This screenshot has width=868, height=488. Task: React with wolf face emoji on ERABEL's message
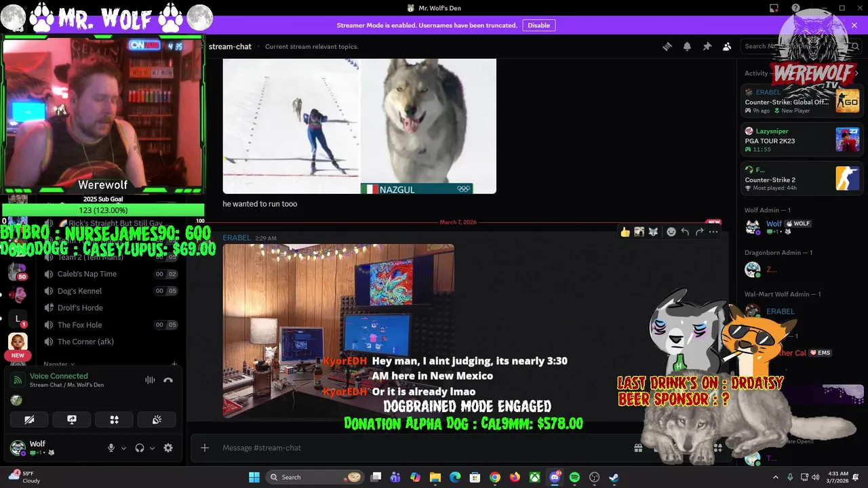click(x=653, y=232)
